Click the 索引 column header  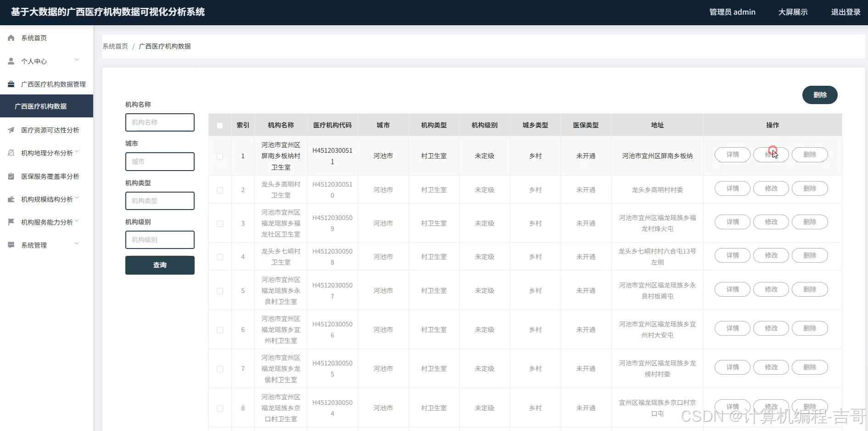[x=243, y=125]
